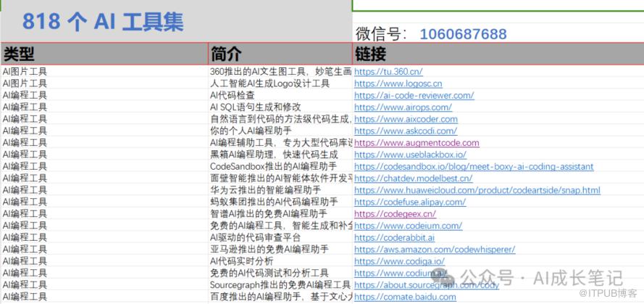Open the www.useblackbox.io link
The image size is (644, 304).
point(410,155)
